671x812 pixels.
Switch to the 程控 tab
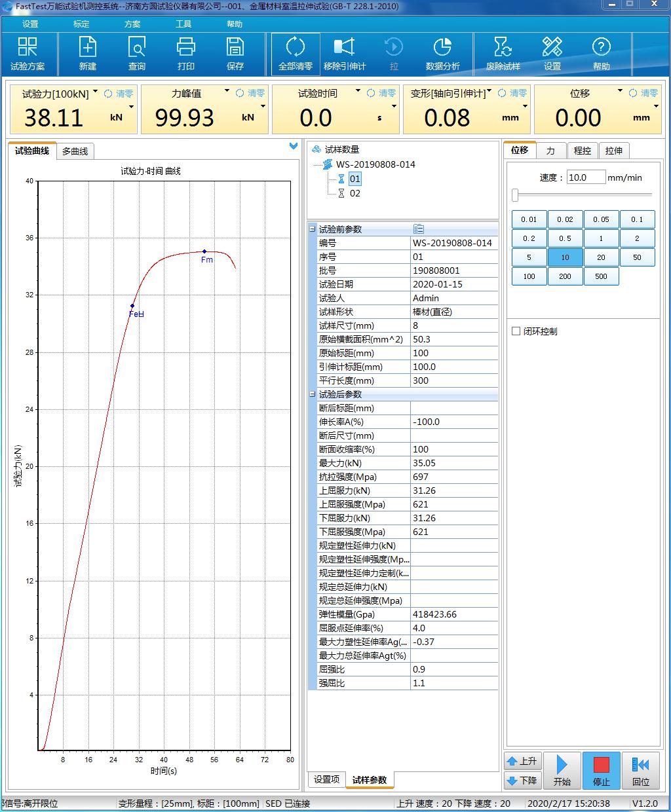[x=583, y=151]
